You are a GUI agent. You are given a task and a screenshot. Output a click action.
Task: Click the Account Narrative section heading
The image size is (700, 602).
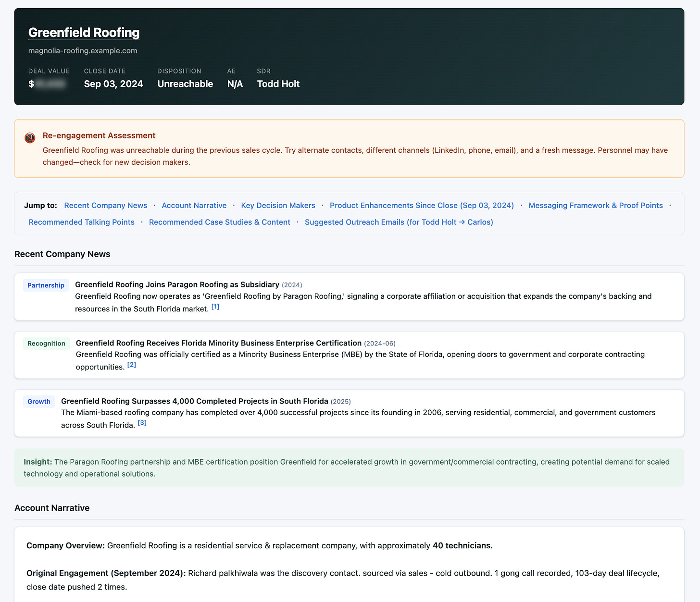tap(52, 508)
